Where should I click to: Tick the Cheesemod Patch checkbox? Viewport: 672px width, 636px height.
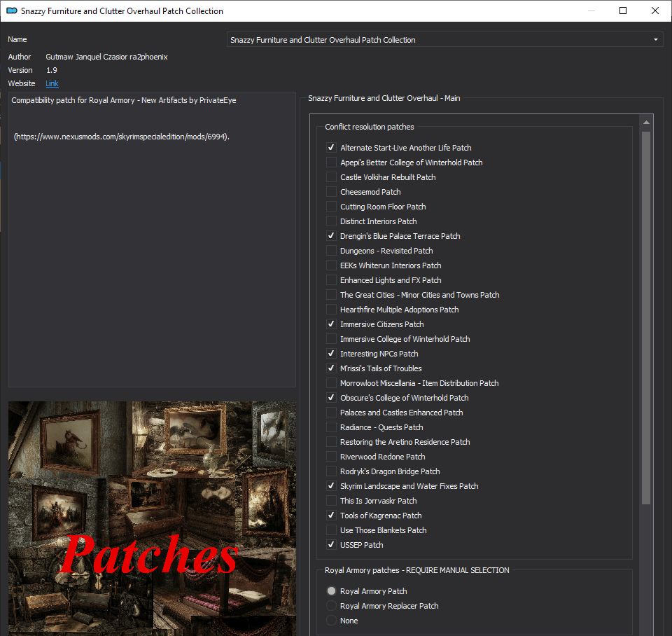click(x=331, y=192)
